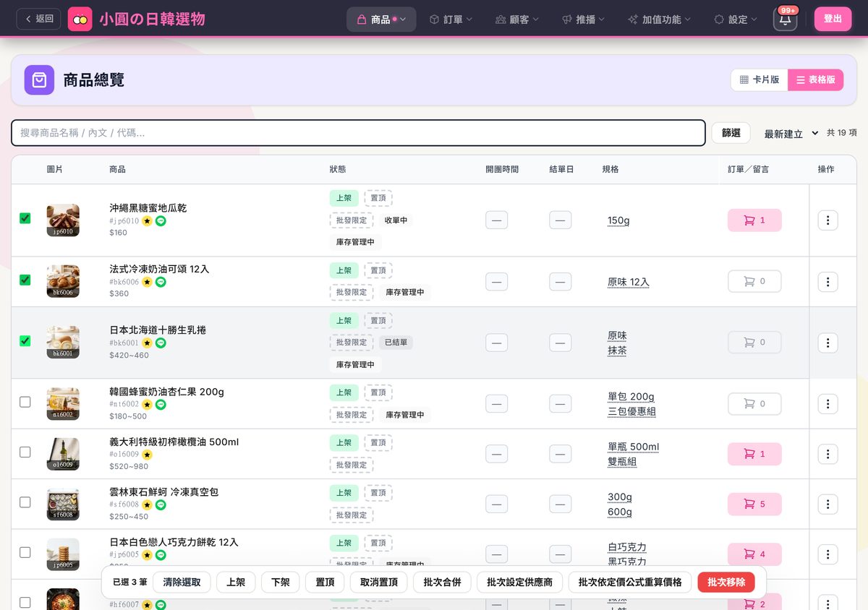
Task: Click the star icon under 日本北海道十勝生乳捲
Action: click(x=147, y=343)
